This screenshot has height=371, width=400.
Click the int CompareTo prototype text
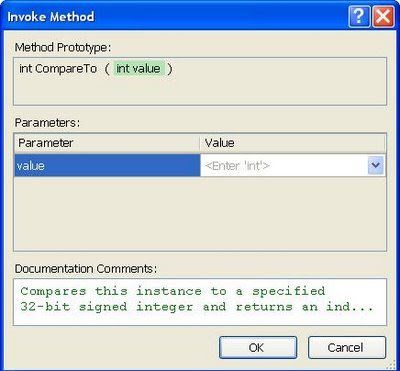(58, 69)
